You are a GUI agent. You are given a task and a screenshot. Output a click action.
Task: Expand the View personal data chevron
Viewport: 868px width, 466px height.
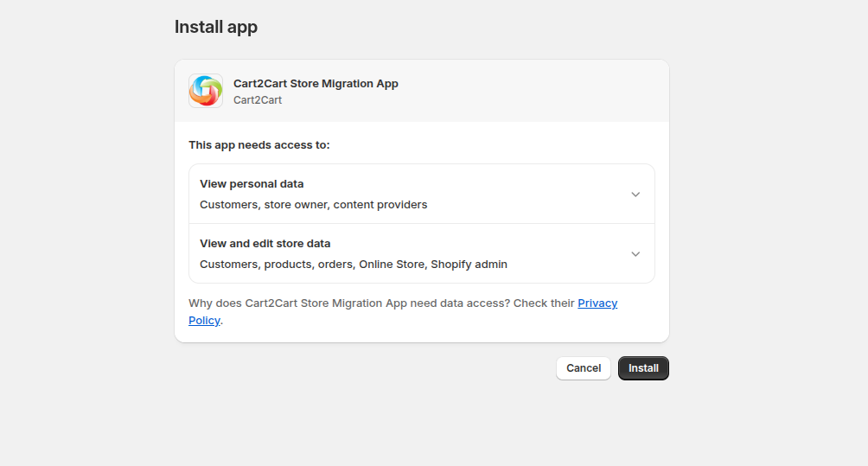[635, 195]
